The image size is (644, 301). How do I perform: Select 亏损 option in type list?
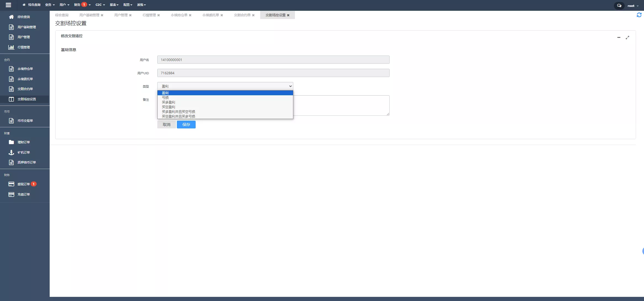click(165, 98)
